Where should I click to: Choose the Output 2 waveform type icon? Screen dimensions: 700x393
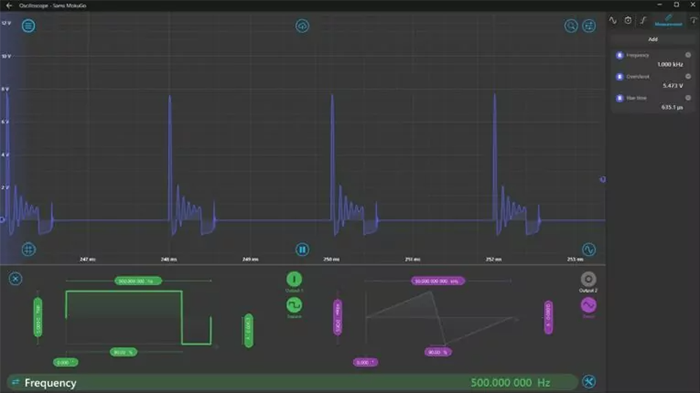tap(588, 305)
